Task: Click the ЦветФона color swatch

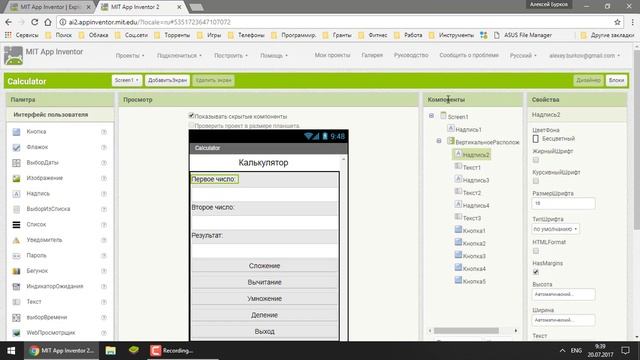Action: click(x=536, y=139)
